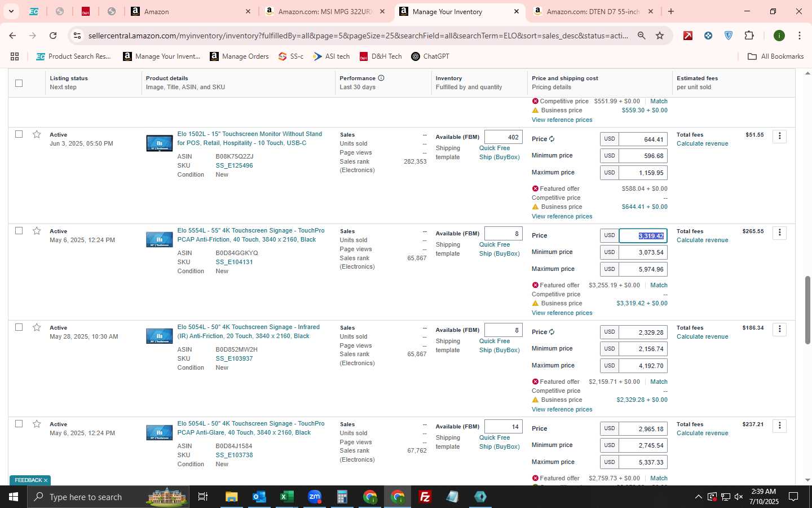Screen dimensions: 812x508
Task: Toggle the select-all checkbox in table header
Action: click(x=19, y=83)
